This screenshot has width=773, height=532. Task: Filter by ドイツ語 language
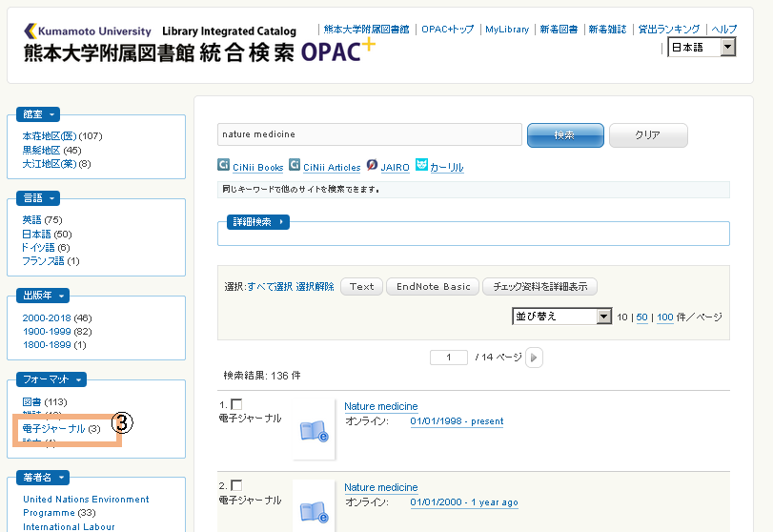(x=38, y=248)
